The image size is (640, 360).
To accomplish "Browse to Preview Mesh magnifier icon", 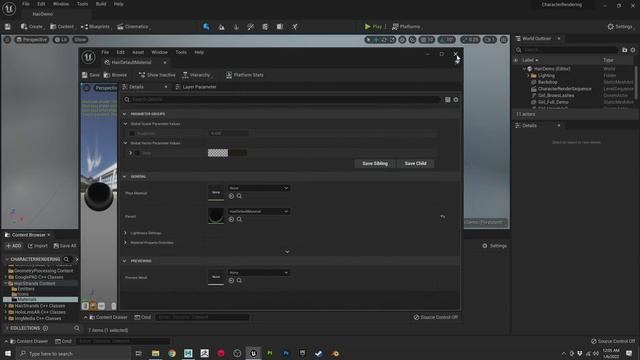I will click(239, 281).
